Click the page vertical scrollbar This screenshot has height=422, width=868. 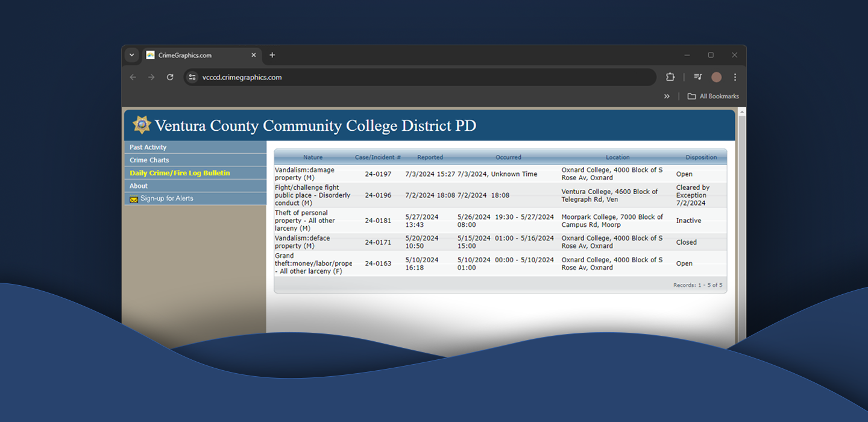[742, 229]
